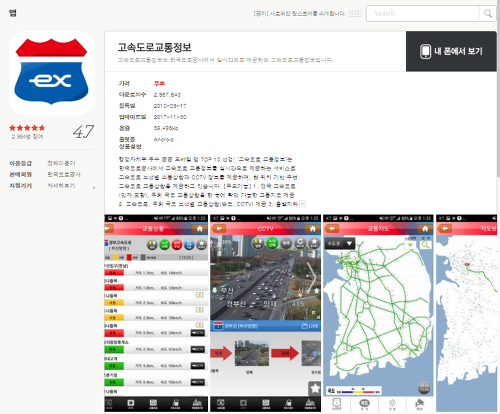Show previous notice with left arrow
The image size is (500, 414).
(x=352, y=14)
